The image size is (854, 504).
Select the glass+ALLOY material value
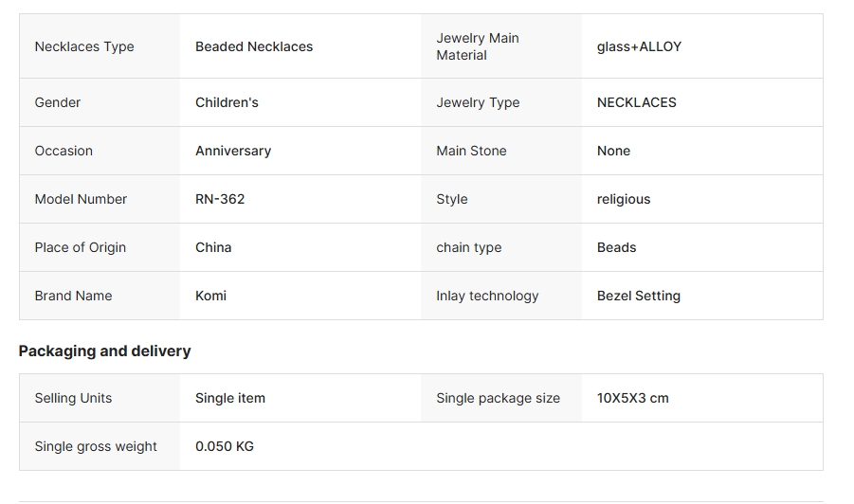coord(639,46)
